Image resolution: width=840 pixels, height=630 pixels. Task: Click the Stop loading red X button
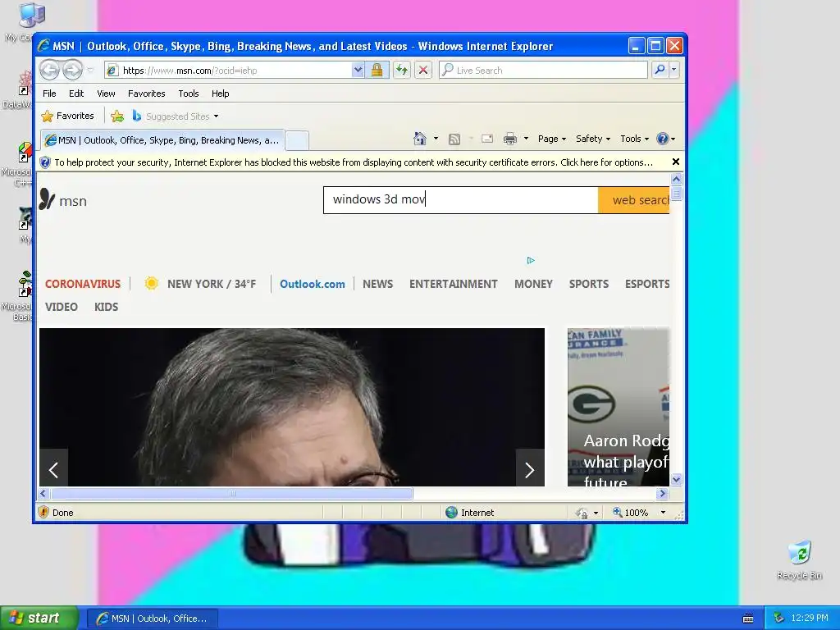(x=423, y=71)
